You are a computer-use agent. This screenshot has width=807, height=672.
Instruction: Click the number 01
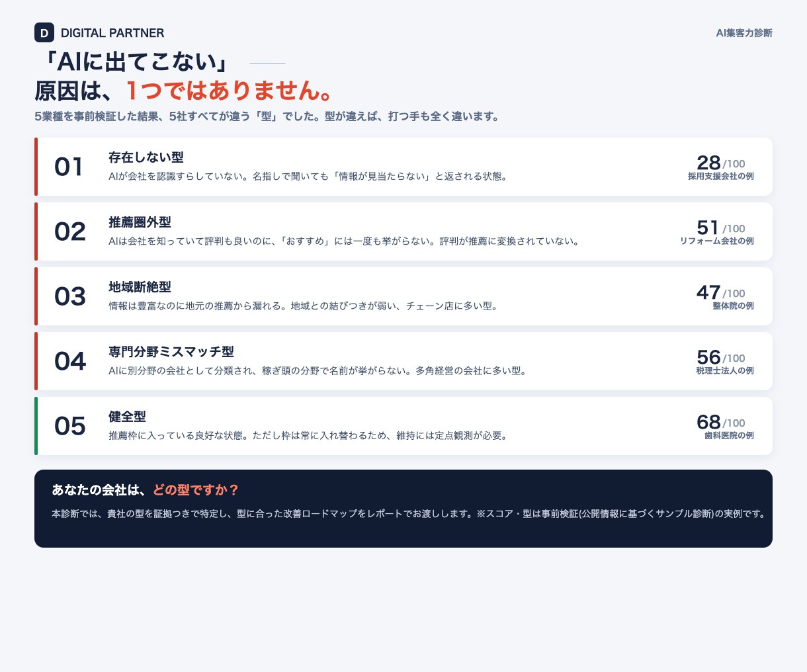click(69, 167)
